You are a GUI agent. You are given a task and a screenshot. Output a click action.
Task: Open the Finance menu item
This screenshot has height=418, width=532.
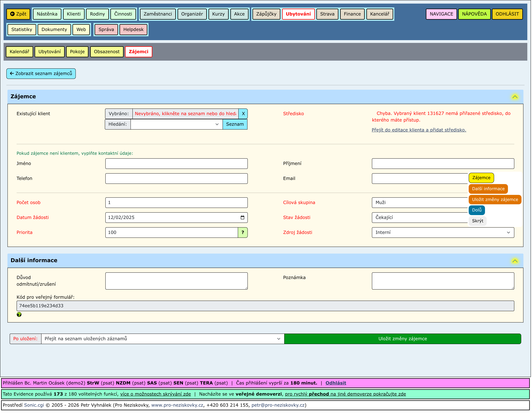pos(352,14)
